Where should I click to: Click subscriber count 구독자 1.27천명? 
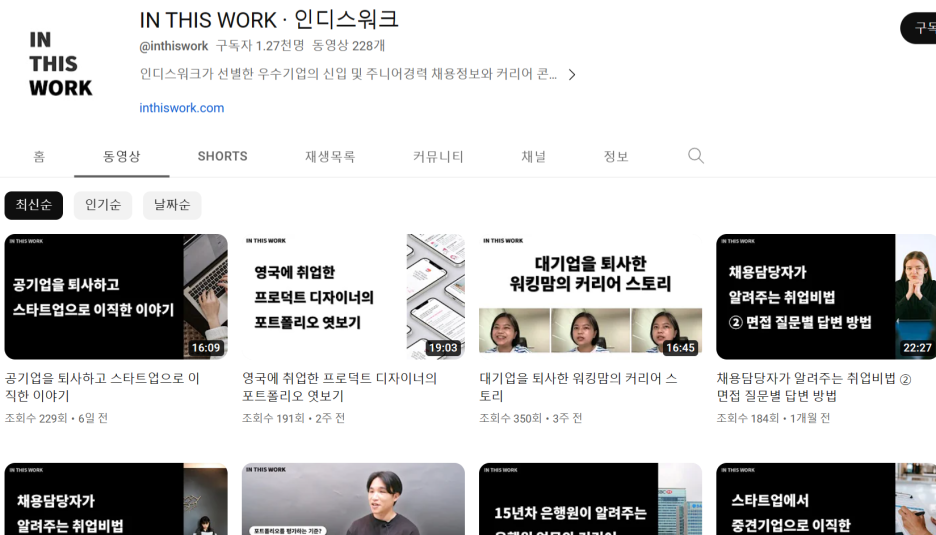[x=260, y=46]
